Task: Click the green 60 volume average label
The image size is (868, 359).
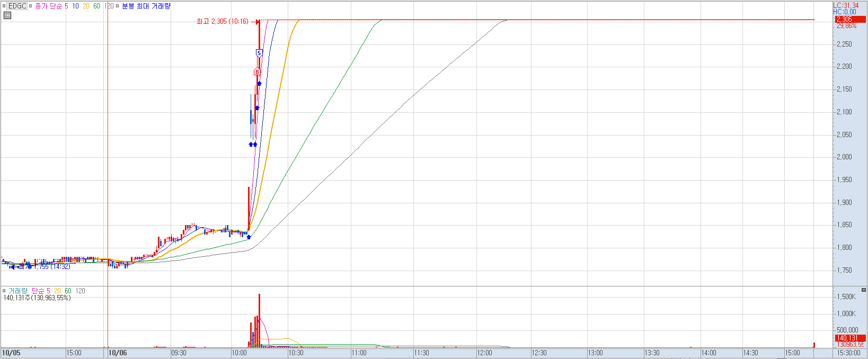Action: coord(68,291)
